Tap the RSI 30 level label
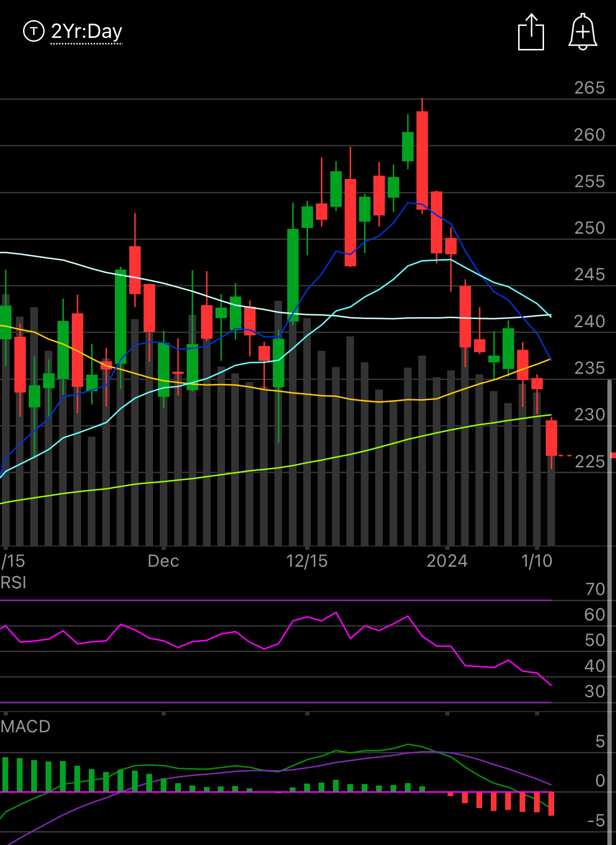 click(x=595, y=691)
